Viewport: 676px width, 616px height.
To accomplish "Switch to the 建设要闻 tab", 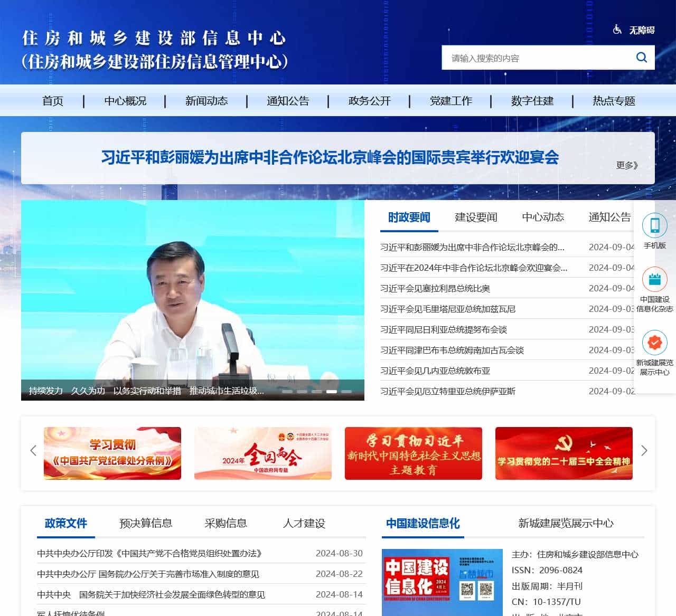I will (x=476, y=217).
